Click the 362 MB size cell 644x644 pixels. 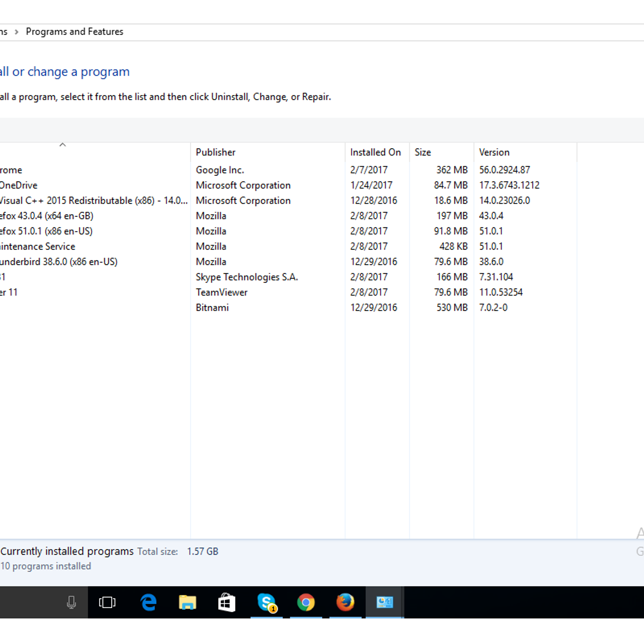[452, 170]
